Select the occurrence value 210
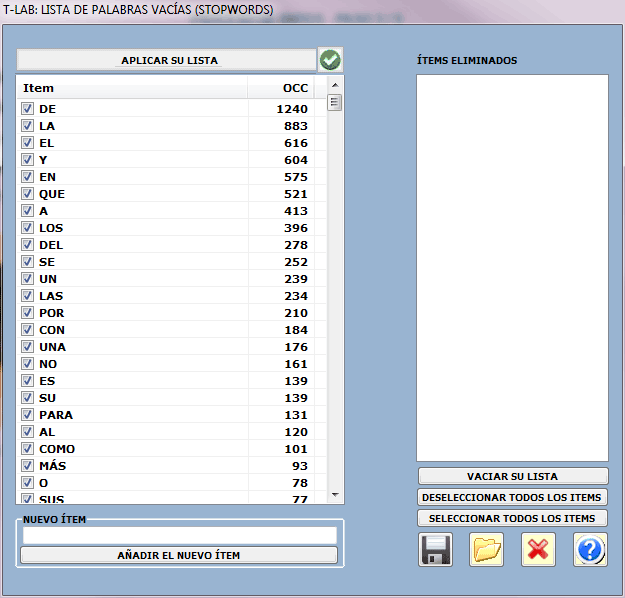Screen dimensions: 625x598 pyautogui.click(x=296, y=313)
